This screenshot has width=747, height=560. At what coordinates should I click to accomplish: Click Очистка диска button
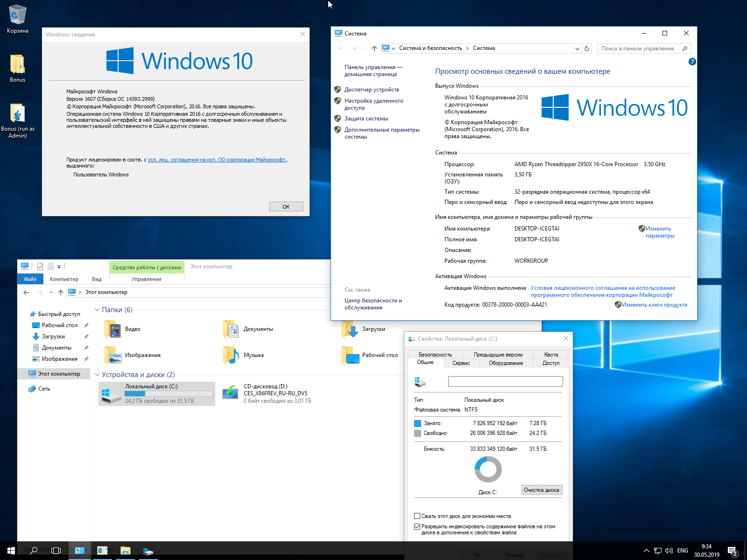[x=542, y=490]
